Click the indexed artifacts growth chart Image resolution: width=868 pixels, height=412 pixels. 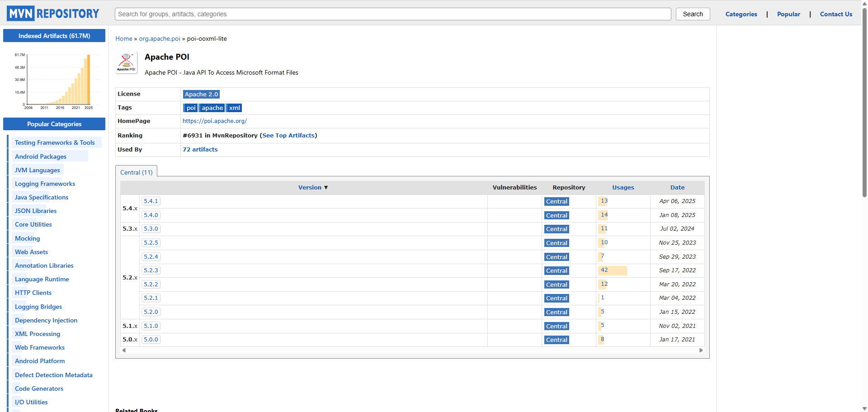[x=54, y=81]
